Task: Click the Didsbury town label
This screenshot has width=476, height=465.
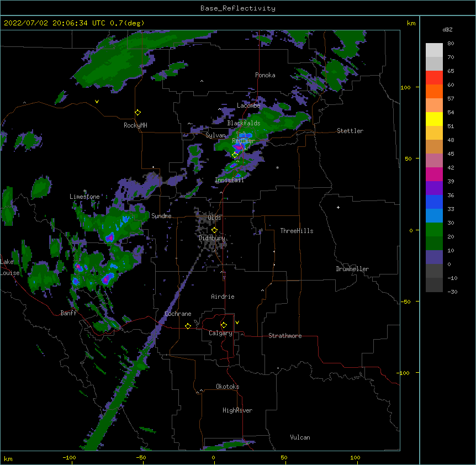Action: coord(211,238)
